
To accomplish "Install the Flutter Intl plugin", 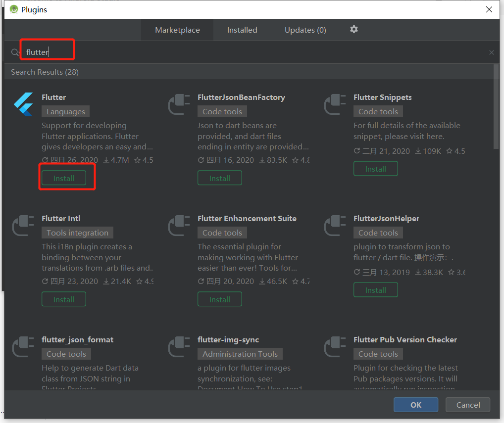I will pos(64,299).
